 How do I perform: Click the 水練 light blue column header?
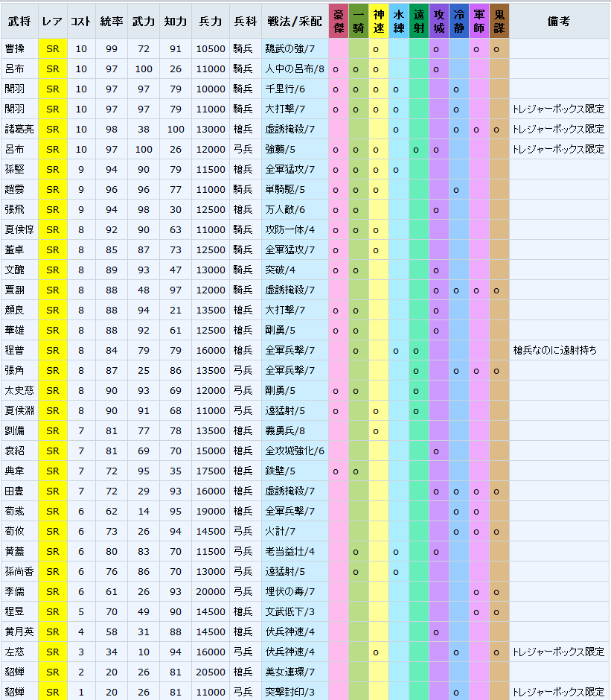(x=399, y=21)
